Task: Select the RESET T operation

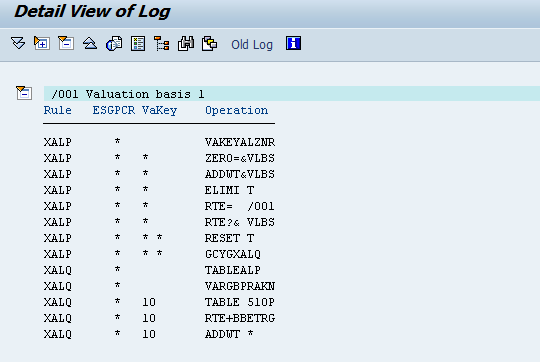Action: point(229,238)
